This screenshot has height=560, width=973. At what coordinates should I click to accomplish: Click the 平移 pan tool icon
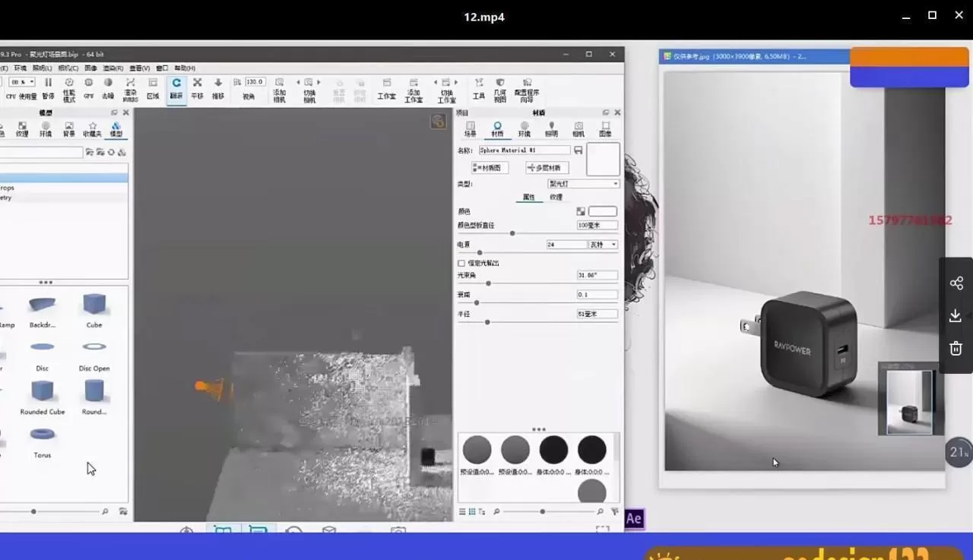[197, 87]
